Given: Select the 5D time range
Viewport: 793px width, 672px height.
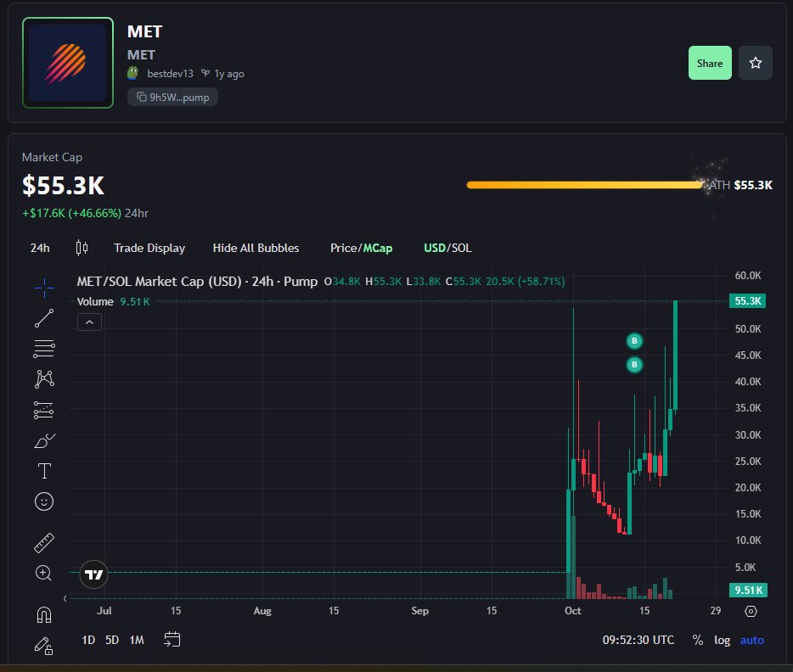Looking at the screenshot, I should point(112,640).
